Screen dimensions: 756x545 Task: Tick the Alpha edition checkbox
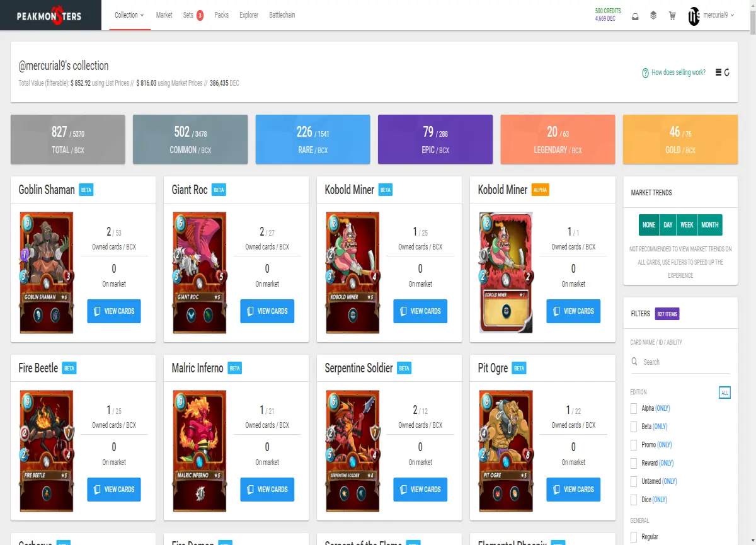pyautogui.click(x=634, y=408)
